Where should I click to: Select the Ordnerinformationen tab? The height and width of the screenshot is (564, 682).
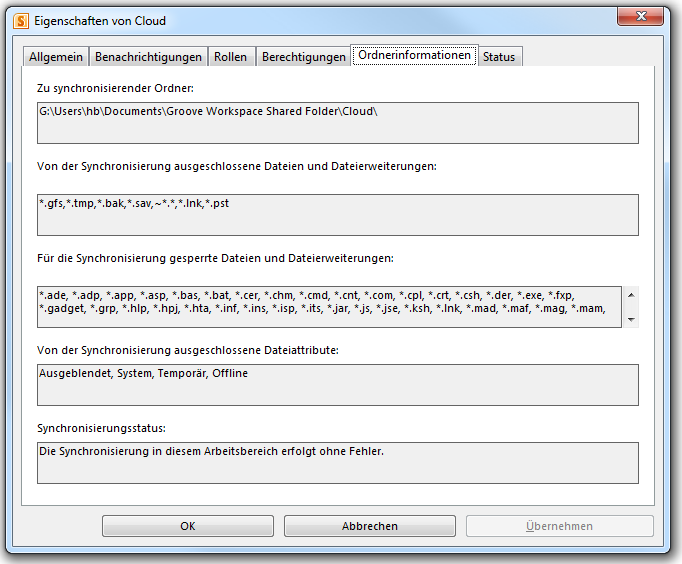pyautogui.click(x=414, y=56)
